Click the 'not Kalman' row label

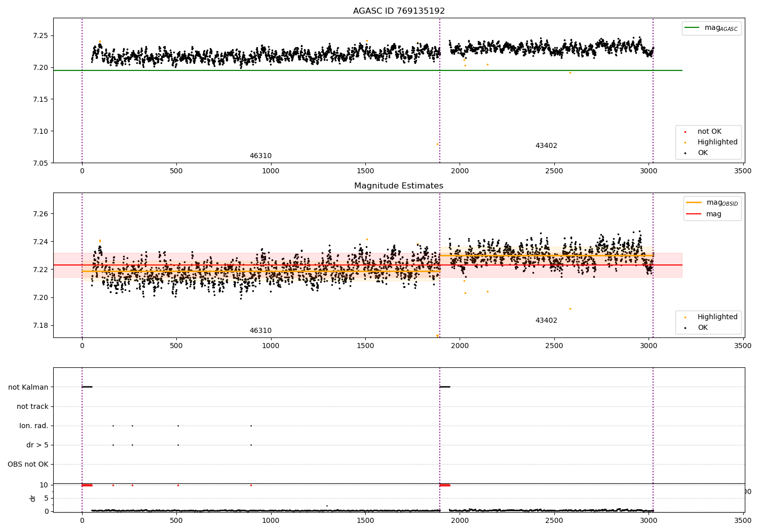coord(28,387)
